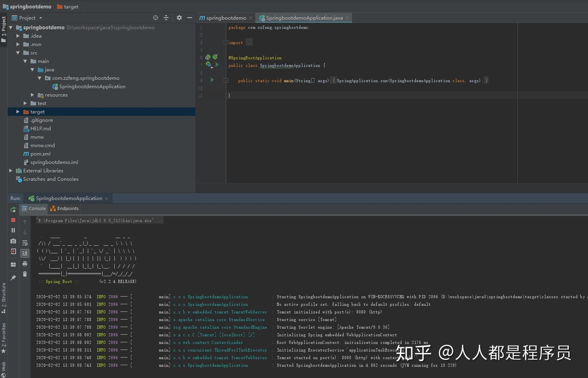Image resolution: width=588 pixels, height=378 pixels.
Task: Click the locate-in-project crosshair icon
Action: [x=156, y=18]
